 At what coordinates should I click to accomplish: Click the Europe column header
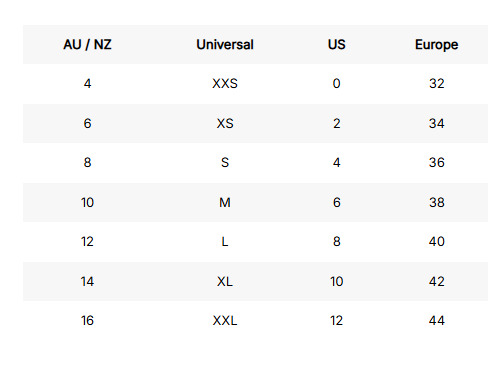pyautogui.click(x=437, y=44)
